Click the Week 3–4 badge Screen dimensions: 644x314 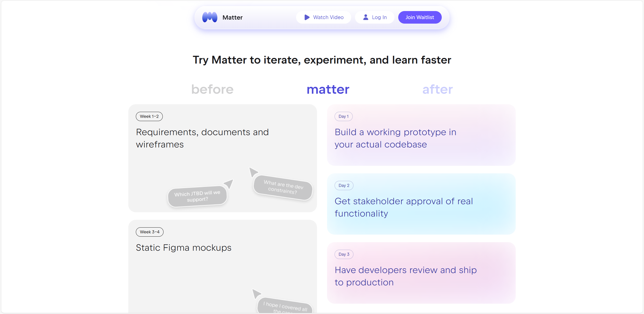(x=150, y=232)
